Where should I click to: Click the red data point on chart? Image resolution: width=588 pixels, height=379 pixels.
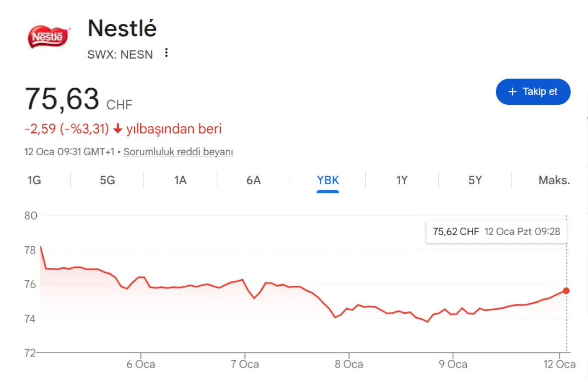(566, 291)
